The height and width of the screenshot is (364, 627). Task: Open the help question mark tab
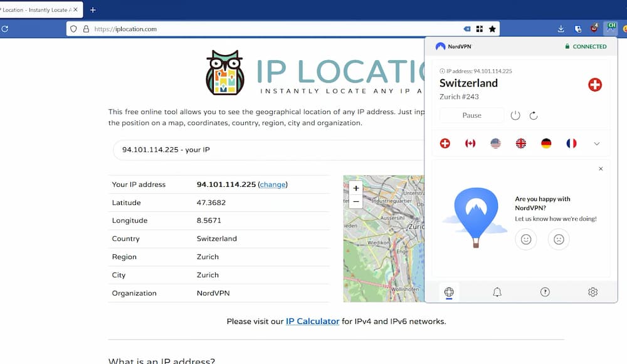[545, 292]
